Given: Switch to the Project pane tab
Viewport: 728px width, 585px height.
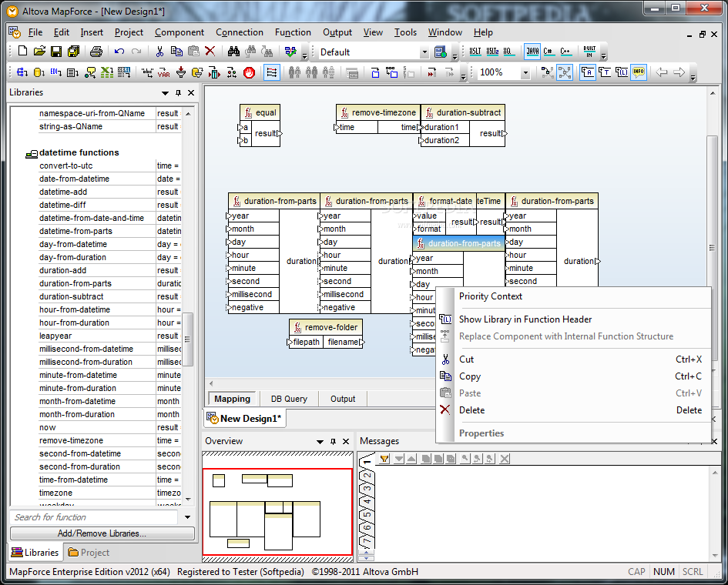Looking at the screenshot, I should (x=89, y=553).
